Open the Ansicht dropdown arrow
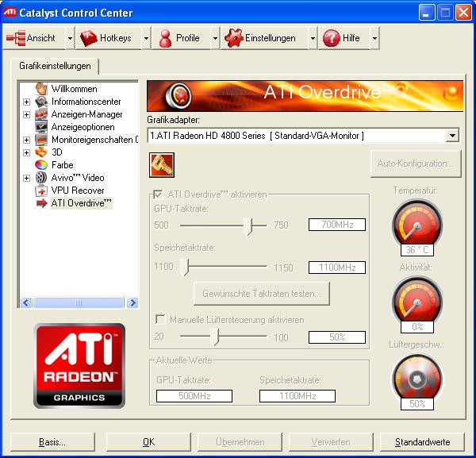This screenshot has height=458, width=476. 70,38
